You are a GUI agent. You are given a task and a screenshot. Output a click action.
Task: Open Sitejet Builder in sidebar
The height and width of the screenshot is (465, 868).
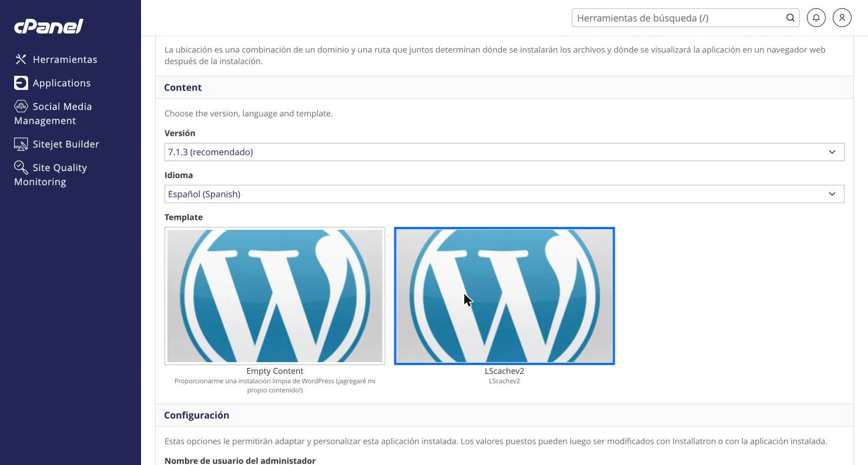[66, 144]
